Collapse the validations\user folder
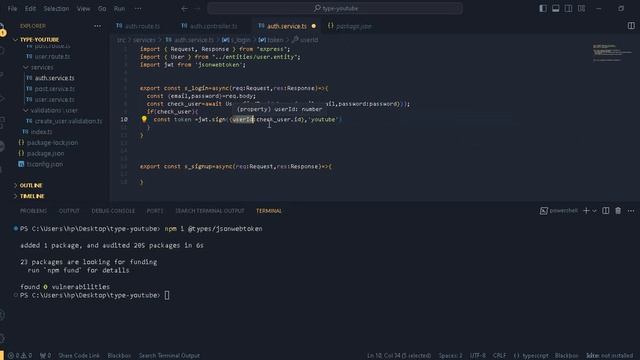The width and height of the screenshot is (640, 360). pos(53,110)
